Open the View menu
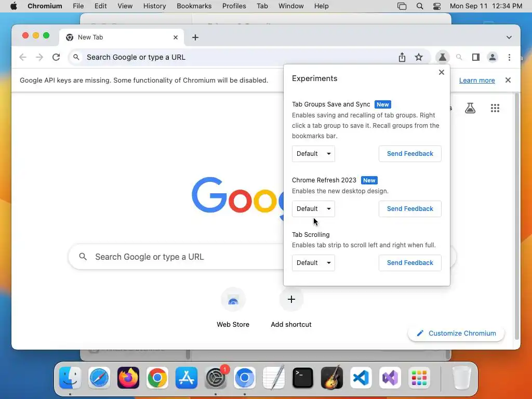The width and height of the screenshot is (532, 399). click(125, 6)
